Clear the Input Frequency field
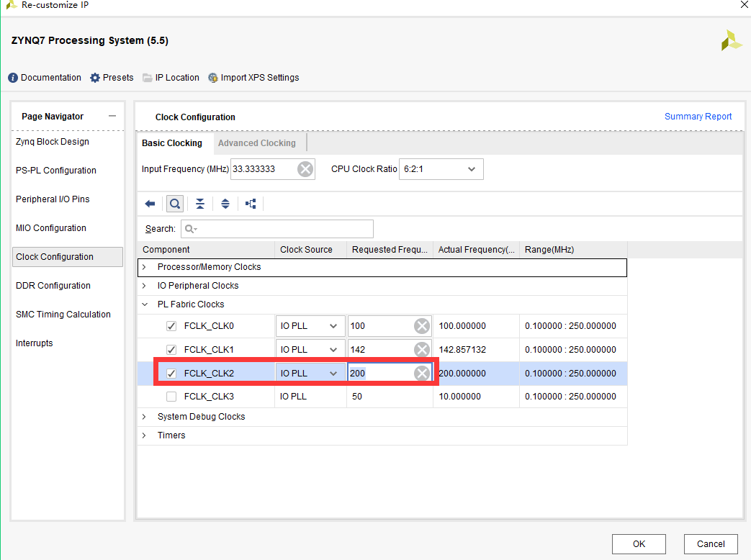The height and width of the screenshot is (560, 751). click(305, 169)
